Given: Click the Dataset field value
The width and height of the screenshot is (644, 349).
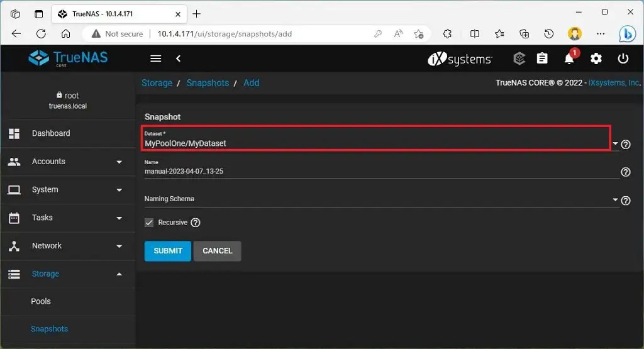Looking at the screenshot, I should click(x=186, y=143).
